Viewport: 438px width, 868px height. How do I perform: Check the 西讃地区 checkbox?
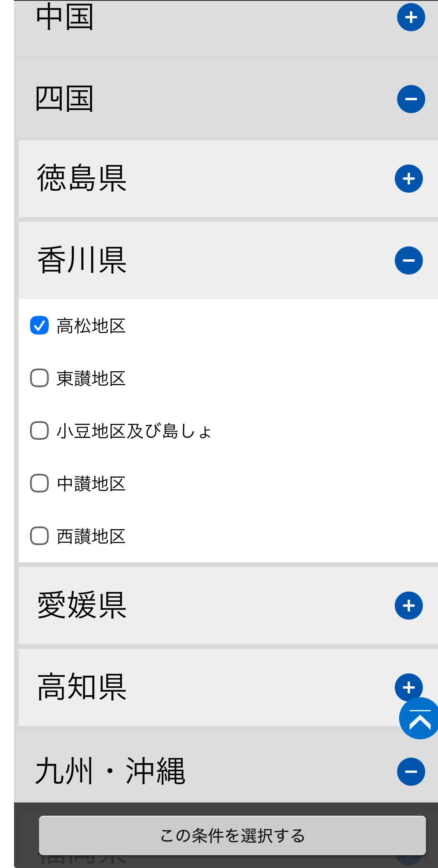click(x=39, y=536)
